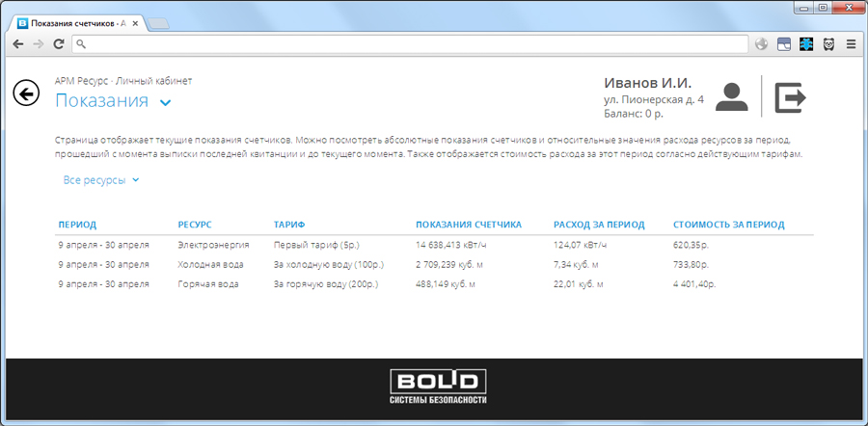This screenshot has width=868, height=426.
Task: Open the user profile icon
Action: 733,97
